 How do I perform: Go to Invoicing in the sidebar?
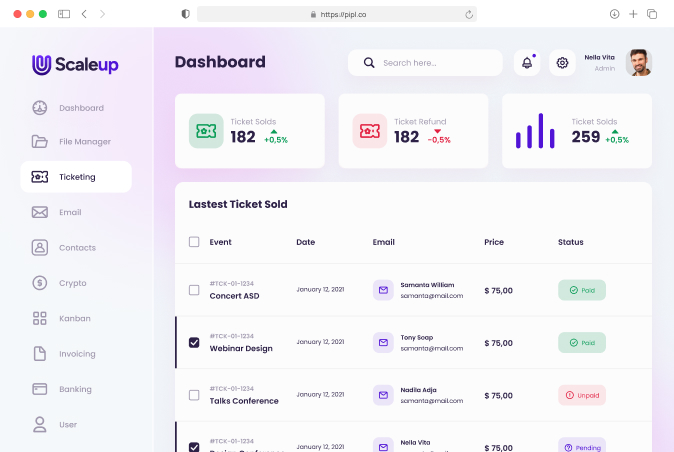[77, 354]
